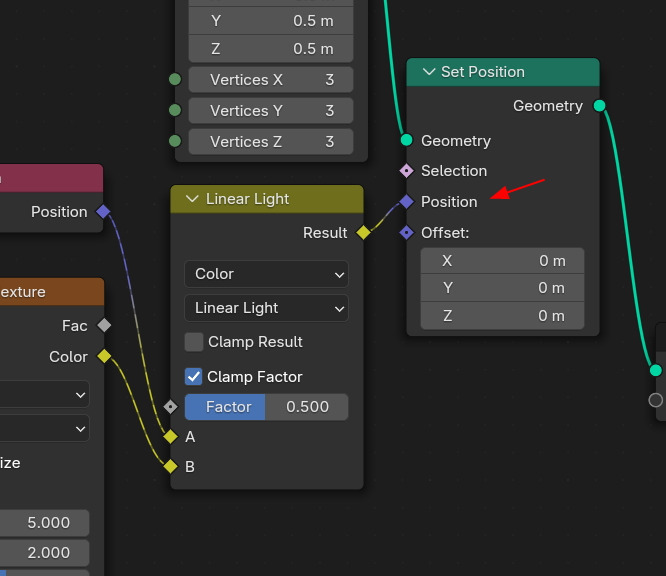Image resolution: width=666 pixels, height=576 pixels.
Task: Click the 5.000 value field
Action: (x=45, y=523)
